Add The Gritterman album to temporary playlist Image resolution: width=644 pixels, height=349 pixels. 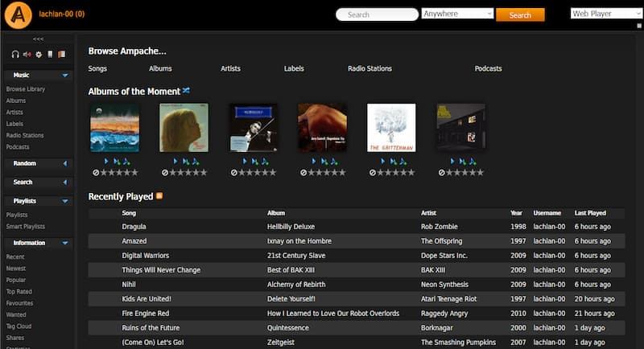pos(403,161)
